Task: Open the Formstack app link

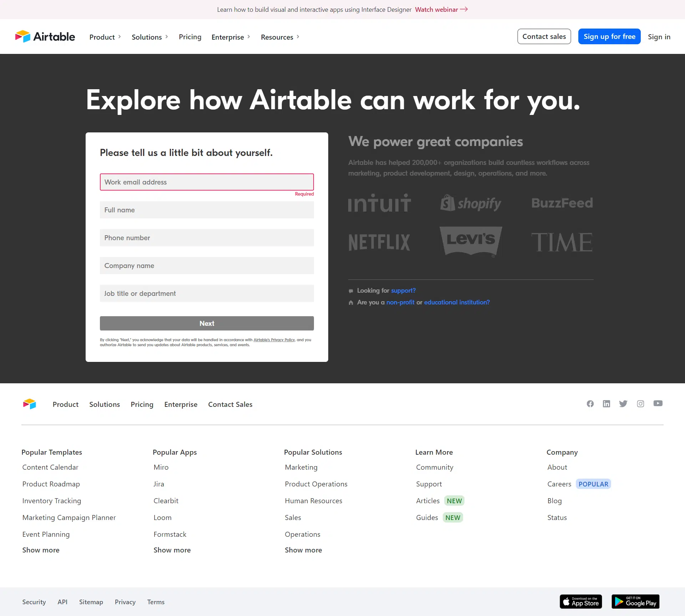Action: tap(170, 534)
